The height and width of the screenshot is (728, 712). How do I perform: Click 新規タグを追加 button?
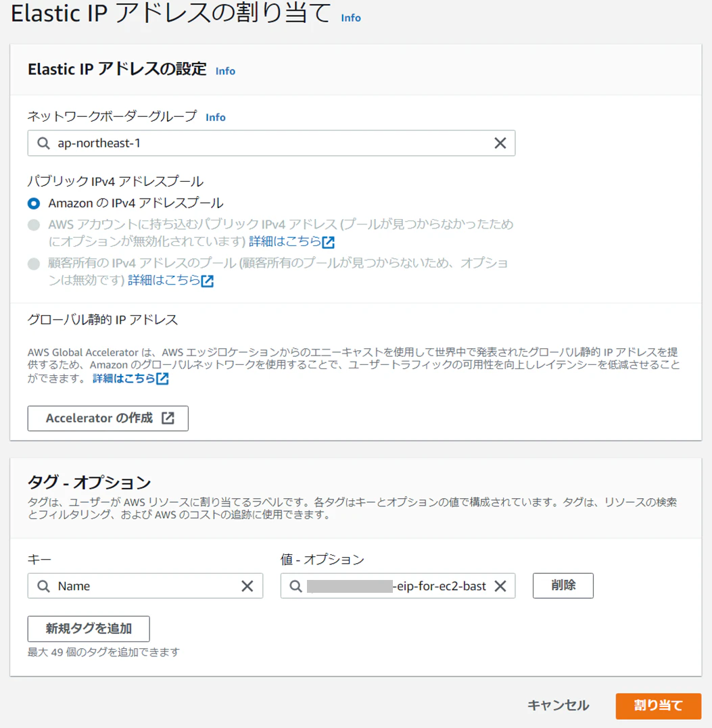[89, 629]
